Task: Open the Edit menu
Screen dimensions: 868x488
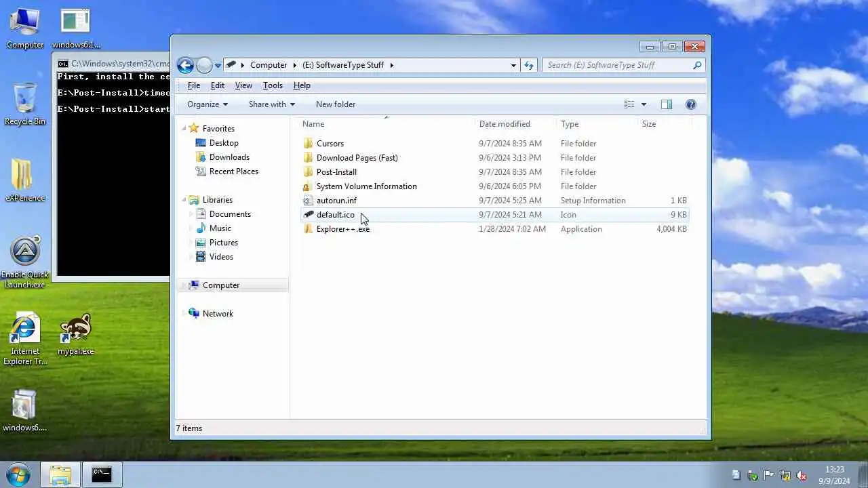Action: point(218,85)
